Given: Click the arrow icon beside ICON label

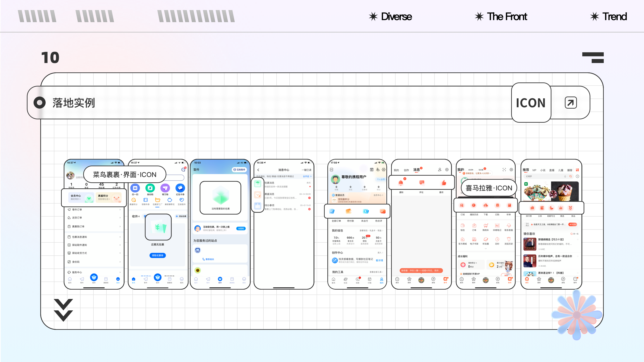Looking at the screenshot, I should [571, 103].
